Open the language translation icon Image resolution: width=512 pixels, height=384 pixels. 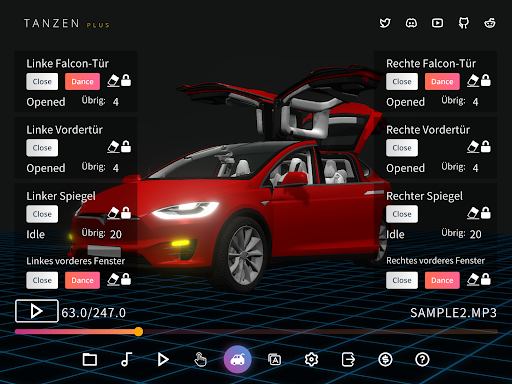point(275,360)
